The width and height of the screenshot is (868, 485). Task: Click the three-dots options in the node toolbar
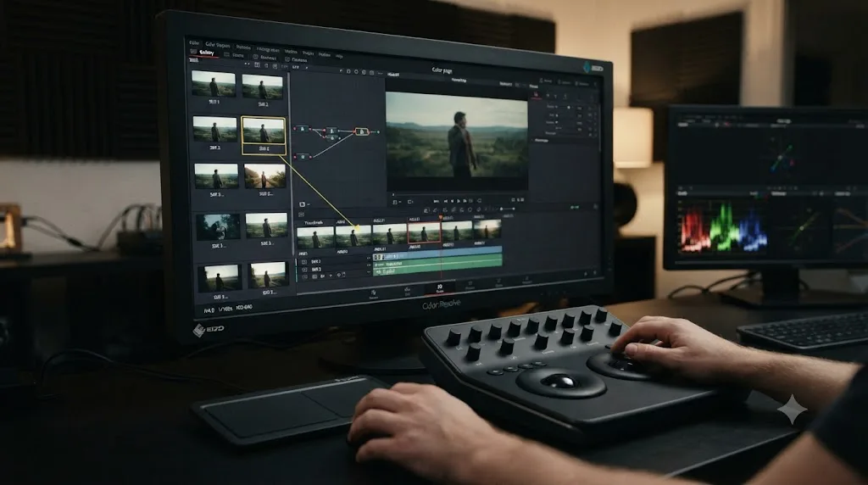pos(381,74)
